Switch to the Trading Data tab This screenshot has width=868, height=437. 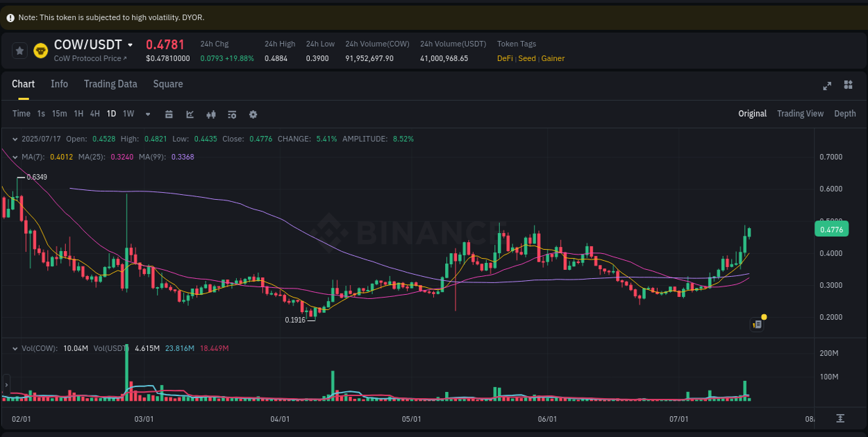point(110,84)
